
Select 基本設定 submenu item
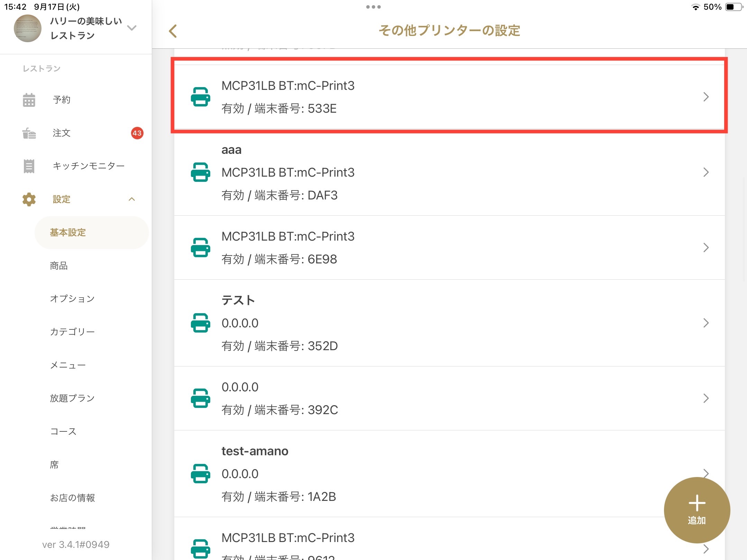tap(92, 233)
